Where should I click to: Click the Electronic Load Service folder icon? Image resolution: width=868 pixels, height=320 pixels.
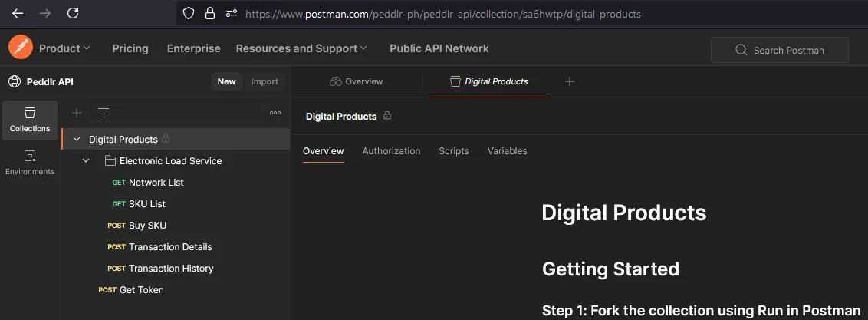point(110,160)
